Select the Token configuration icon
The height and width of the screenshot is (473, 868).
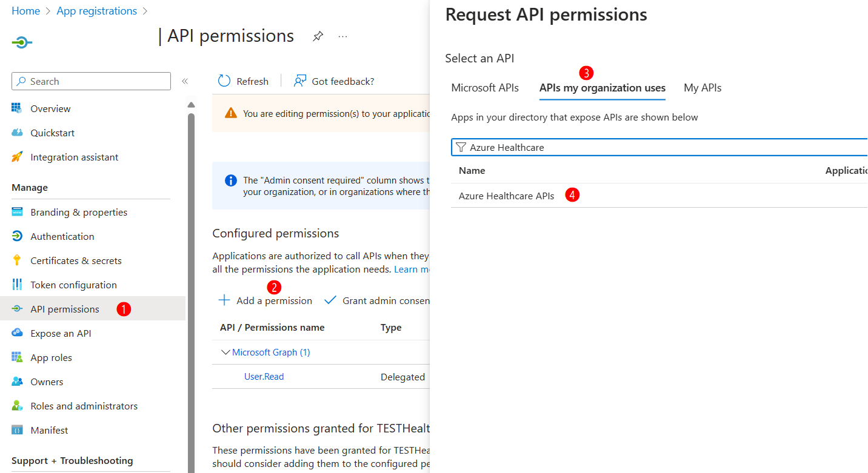click(17, 285)
